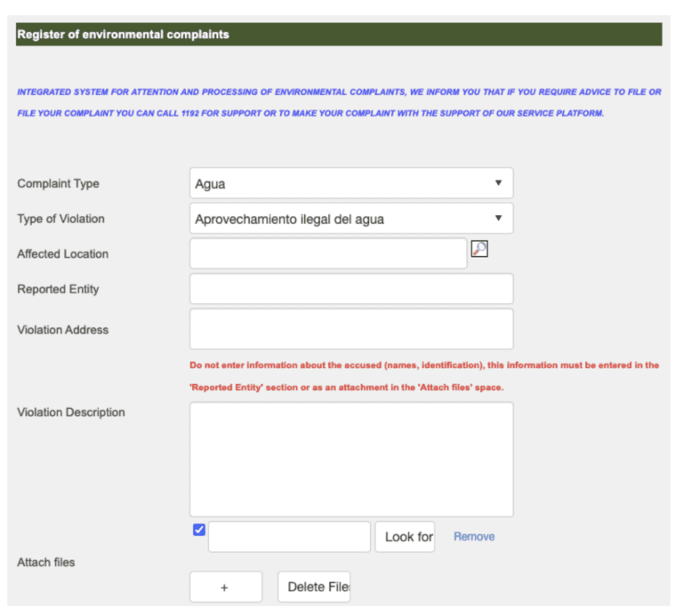Click the file path field next to Look for
Viewport: 683px width, 616px height.
click(289, 537)
